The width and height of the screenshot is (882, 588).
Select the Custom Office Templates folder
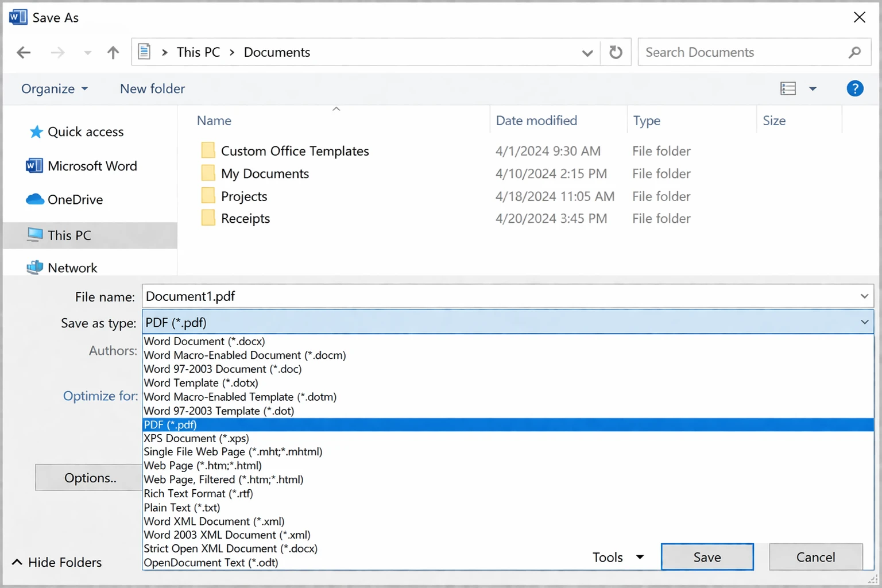pos(295,151)
